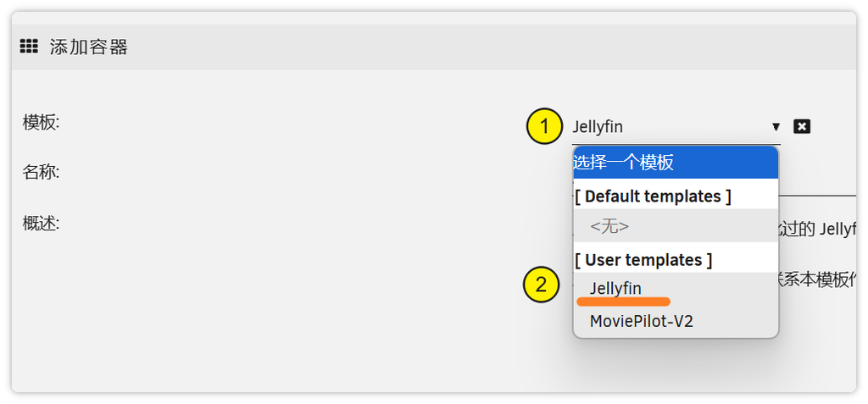Screen dimensions: 868x404
Task: Click the [ Default templates ] group header
Action: (x=653, y=196)
